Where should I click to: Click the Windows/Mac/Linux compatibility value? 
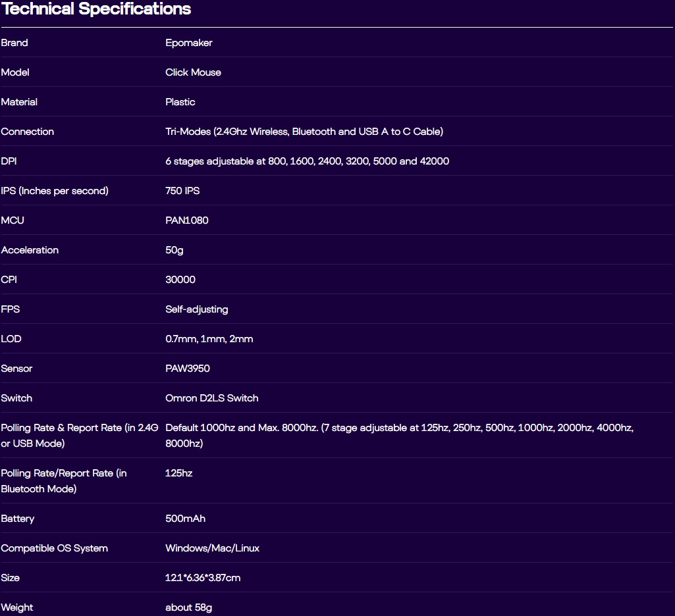(x=212, y=548)
